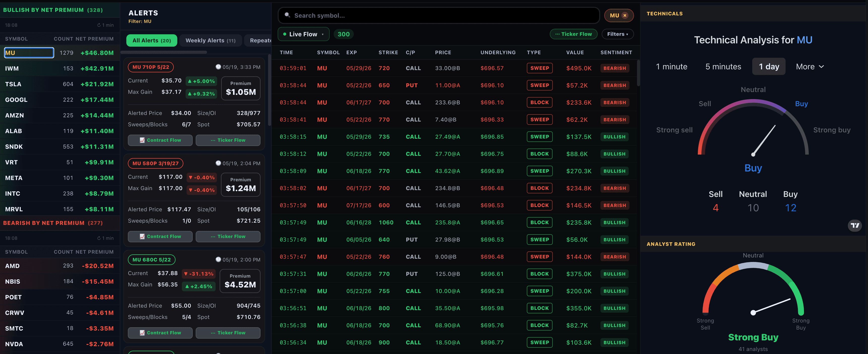Click the 300 count badge
The height and width of the screenshot is (354, 868).
(x=343, y=34)
